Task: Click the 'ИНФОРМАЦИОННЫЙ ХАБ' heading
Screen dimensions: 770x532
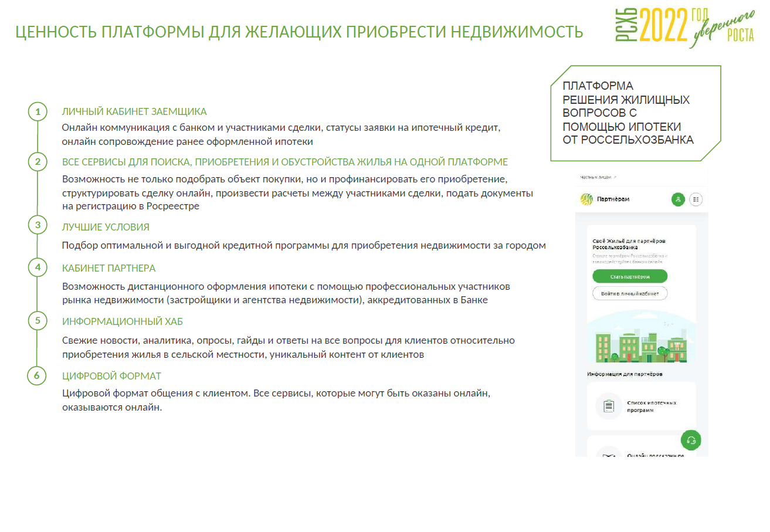Action: pos(123,321)
